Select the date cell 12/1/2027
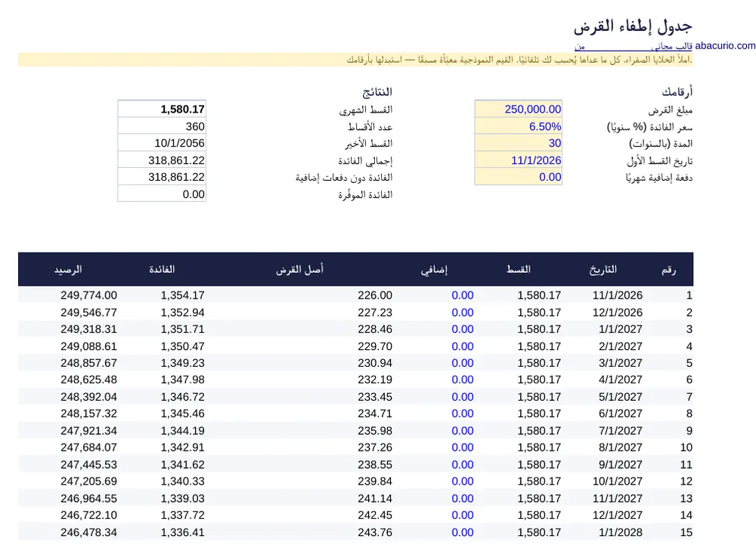The width and height of the screenshot is (756, 558). [x=618, y=515]
